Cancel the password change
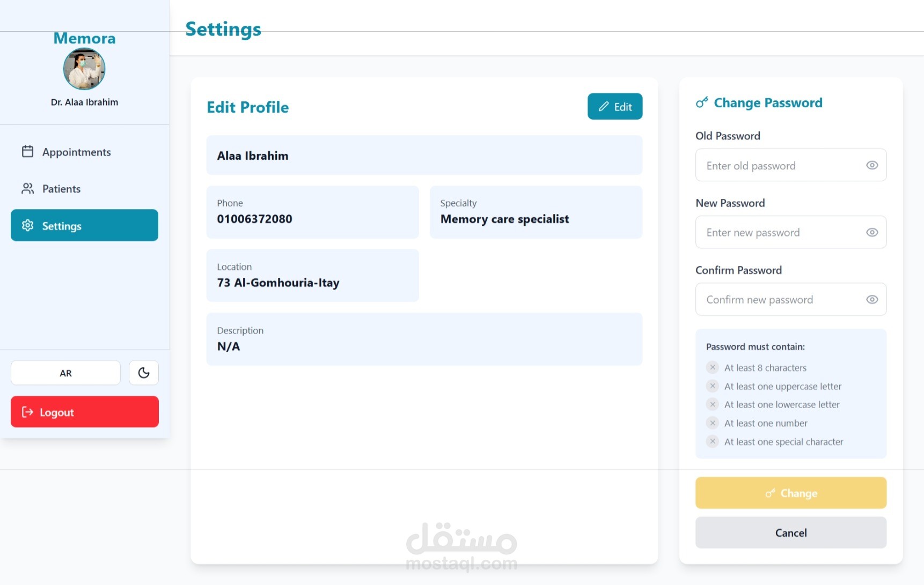 click(790, 532)
